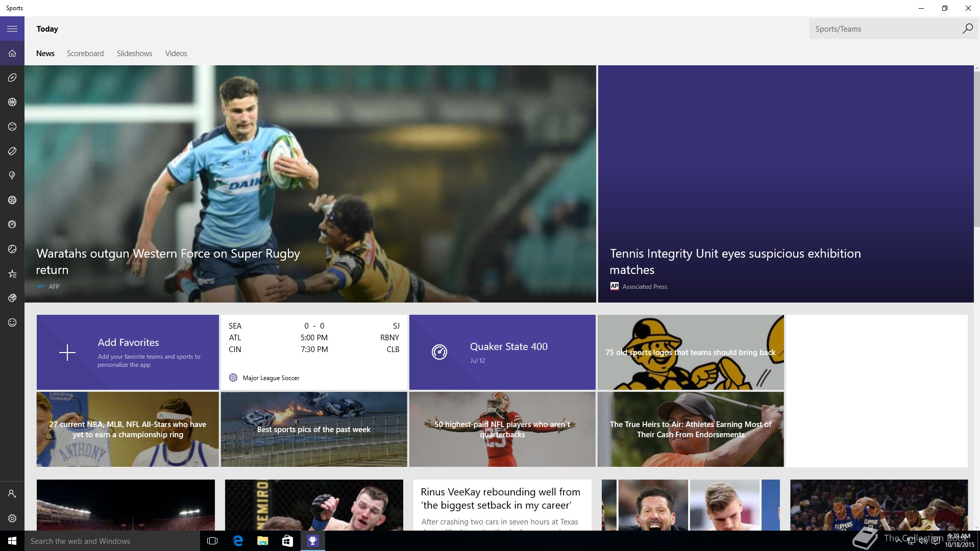980x551 pixels.
Task: Launch Microsoft Edge from the taskbar
Action: point(238,541)
